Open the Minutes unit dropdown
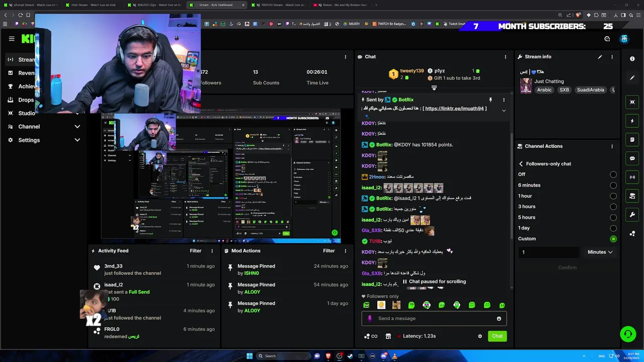The width and height of the screenshot is (644, 362). pyautogui.click(x=600, y=252)
